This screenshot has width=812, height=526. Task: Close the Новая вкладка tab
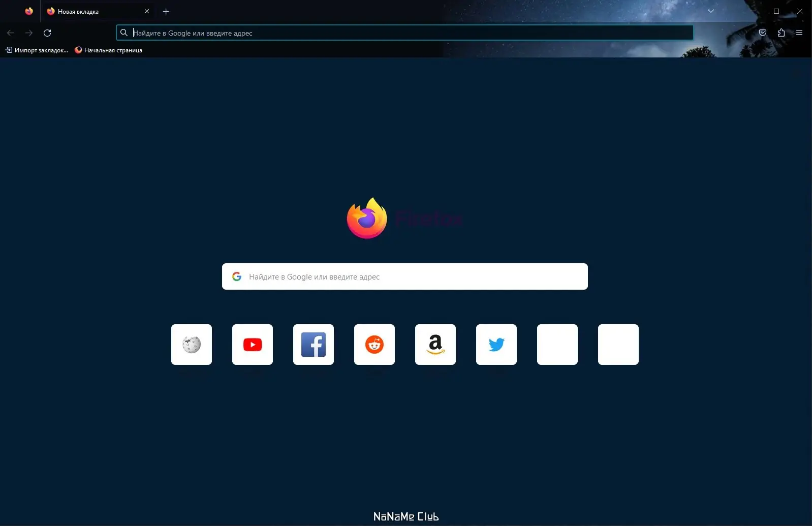(x=147, y=11)
